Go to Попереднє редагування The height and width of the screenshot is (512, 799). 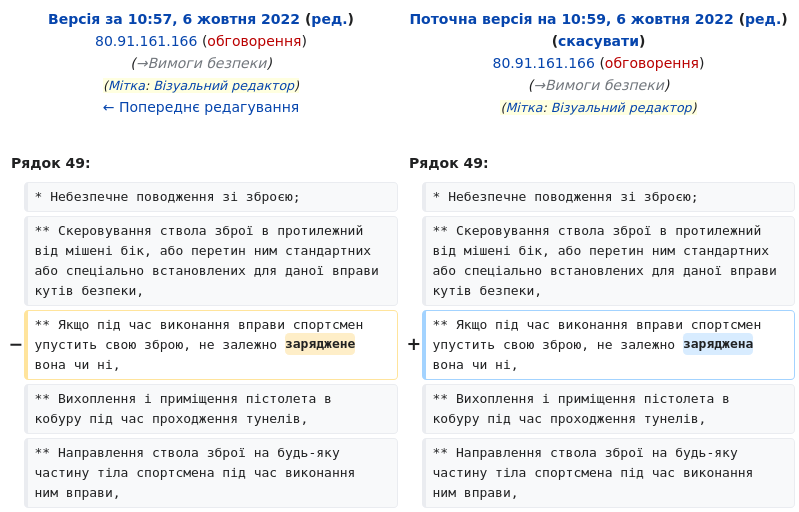(x=201, y=107)
